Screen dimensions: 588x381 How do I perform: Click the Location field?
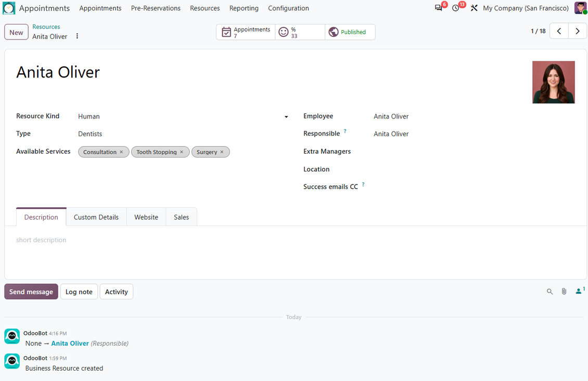[475, 169]
